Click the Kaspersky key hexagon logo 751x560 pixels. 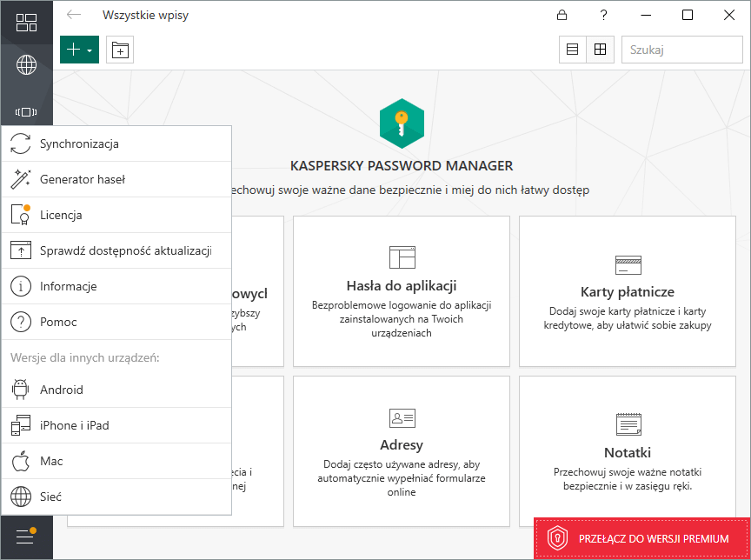coord(402,123)
